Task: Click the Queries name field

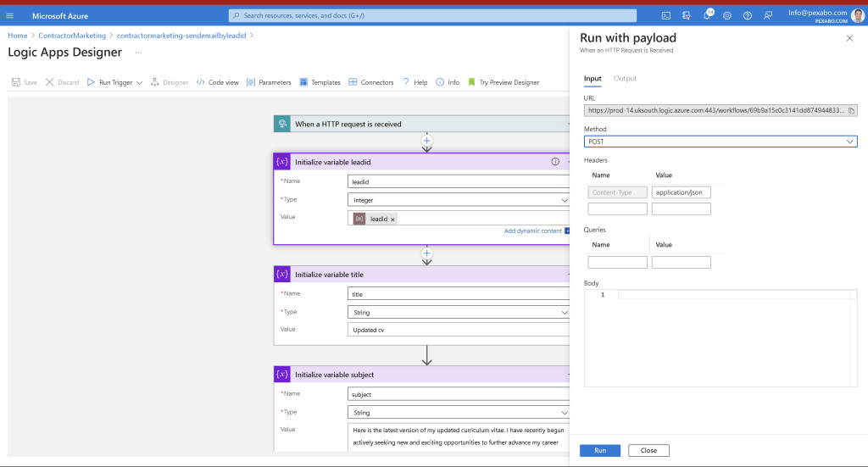Action: 617,262
